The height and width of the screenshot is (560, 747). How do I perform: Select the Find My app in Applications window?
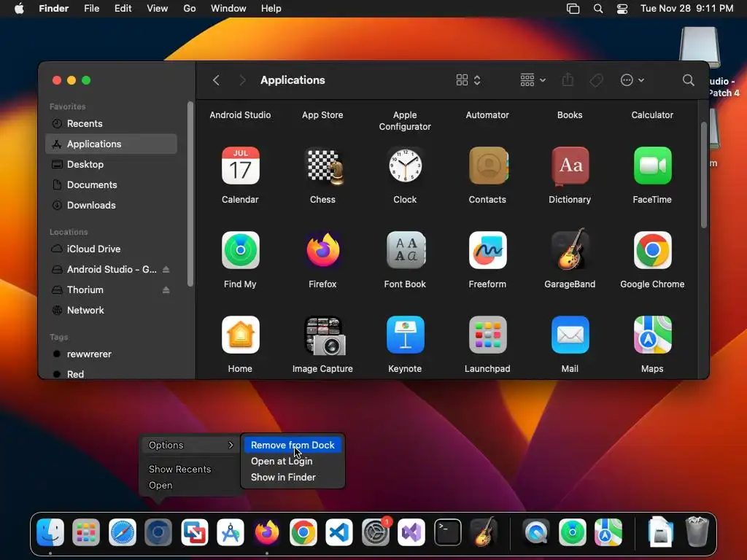[240, 251]
